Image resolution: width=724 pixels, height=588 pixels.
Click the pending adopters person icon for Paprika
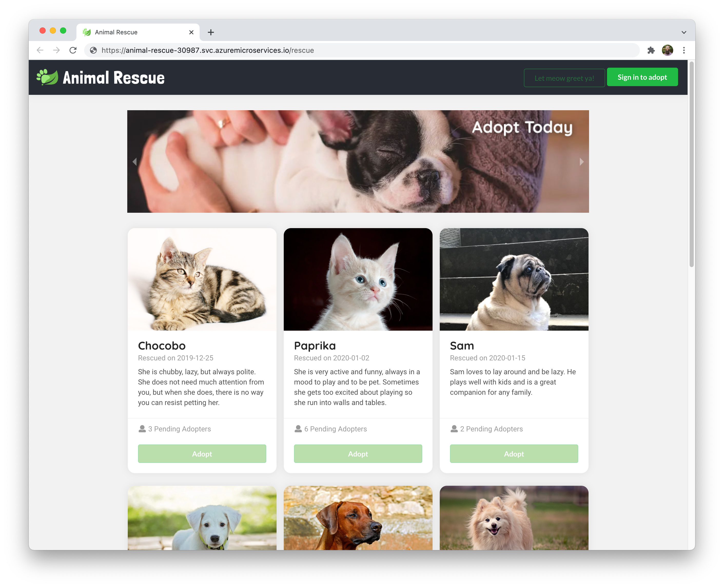(x=298, y=429)
